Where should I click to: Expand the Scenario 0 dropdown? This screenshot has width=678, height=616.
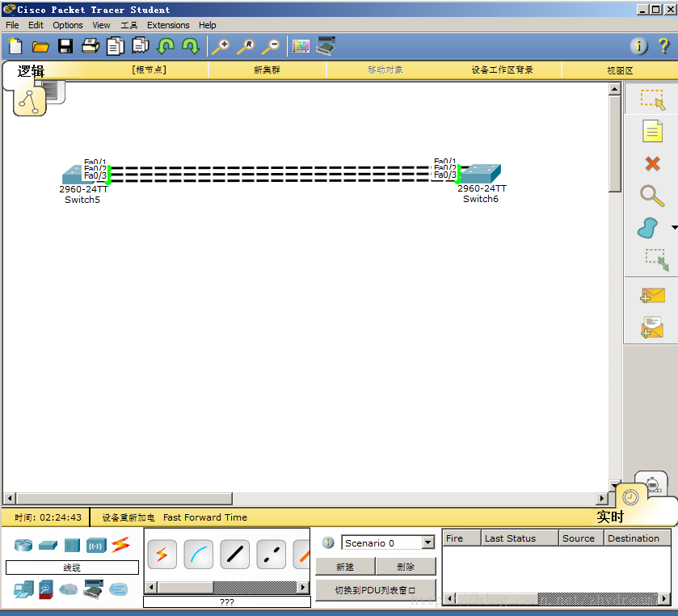click(428, 542)
